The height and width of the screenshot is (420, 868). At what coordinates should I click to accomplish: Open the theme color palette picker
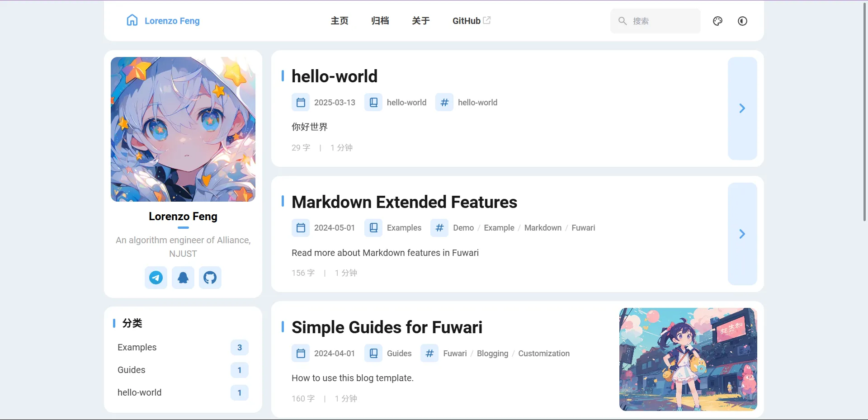(717, 21)
